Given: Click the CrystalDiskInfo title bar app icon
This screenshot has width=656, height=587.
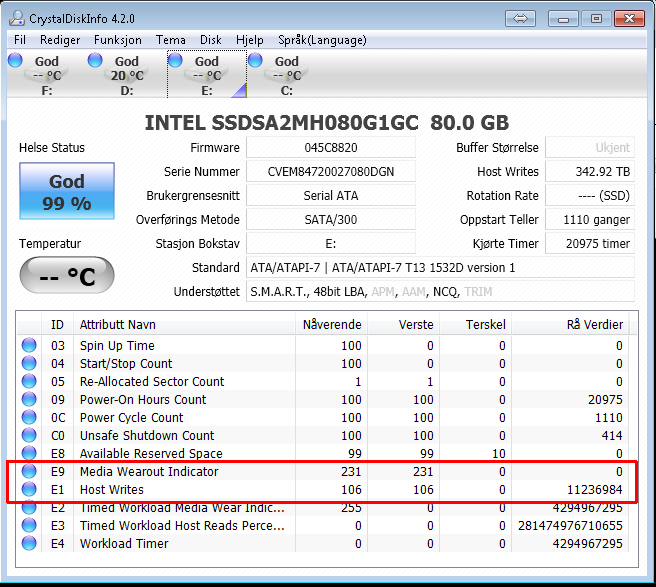Looking at the screenshot, I should point(17,18).
